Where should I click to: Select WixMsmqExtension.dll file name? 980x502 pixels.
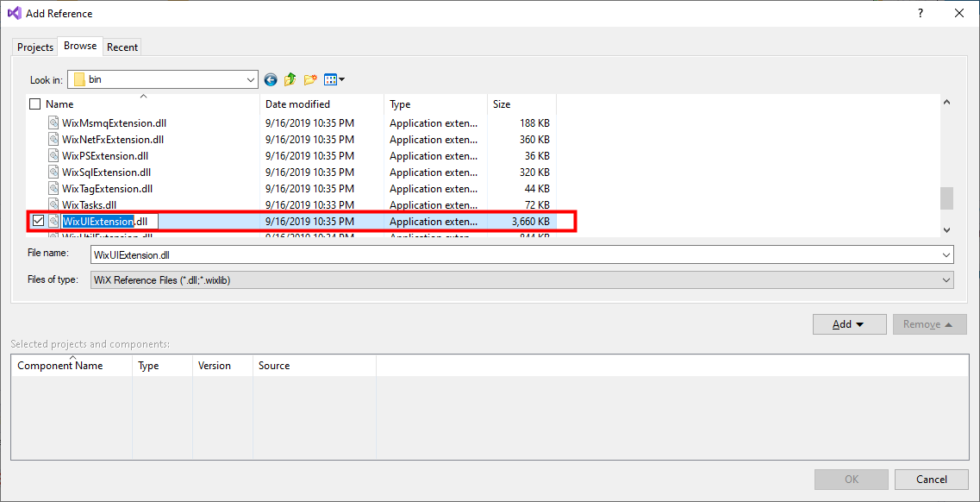click(115, 123)
